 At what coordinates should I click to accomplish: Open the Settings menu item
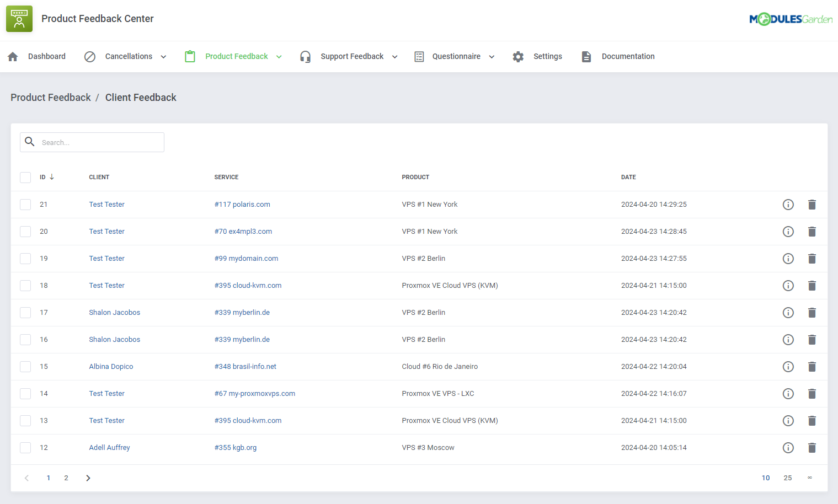548,56
